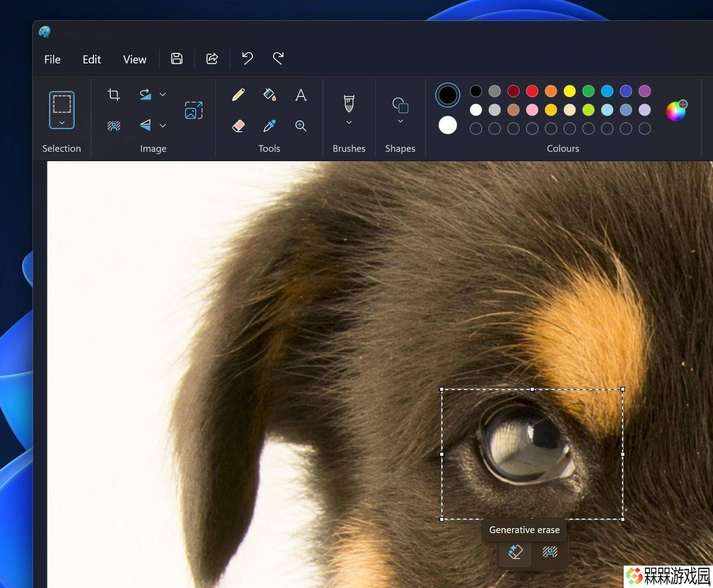Screen dimensions: 713x588
Task: Undo the last action
Action: pyautogui.click(x=247, y=58)
